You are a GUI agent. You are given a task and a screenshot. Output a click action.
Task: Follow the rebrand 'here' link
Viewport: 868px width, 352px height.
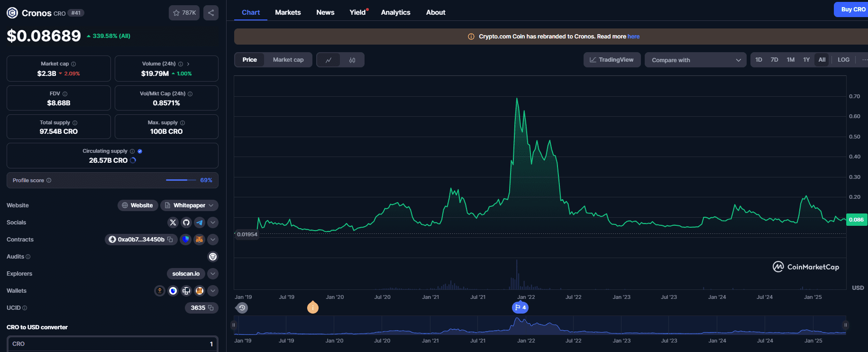pos(633,37)
